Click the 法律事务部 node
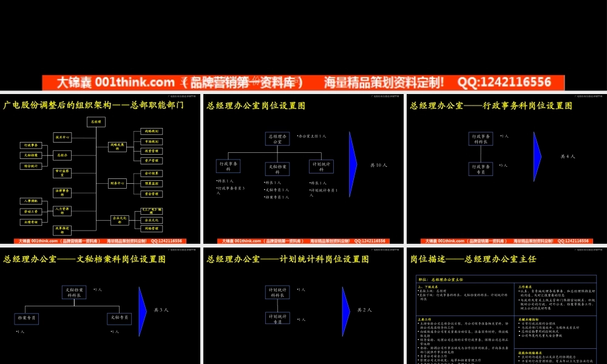Screen dimensions: 607x364 pos(62,194)
